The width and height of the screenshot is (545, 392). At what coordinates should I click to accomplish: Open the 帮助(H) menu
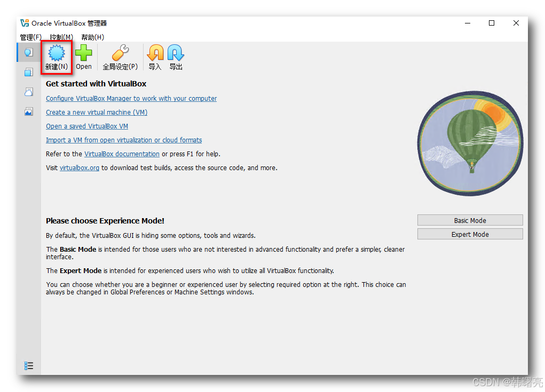click(x=93, y=37)
